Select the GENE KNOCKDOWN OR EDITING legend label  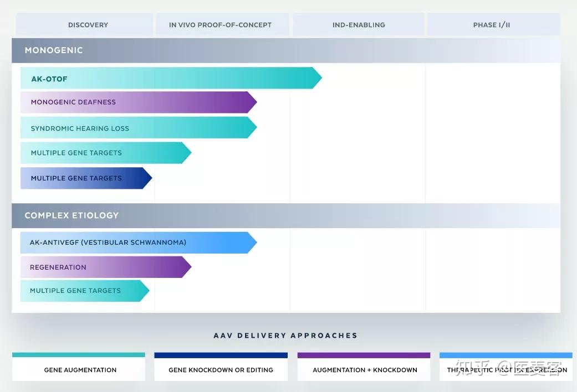pyautogui.click(x=221, y=370)
